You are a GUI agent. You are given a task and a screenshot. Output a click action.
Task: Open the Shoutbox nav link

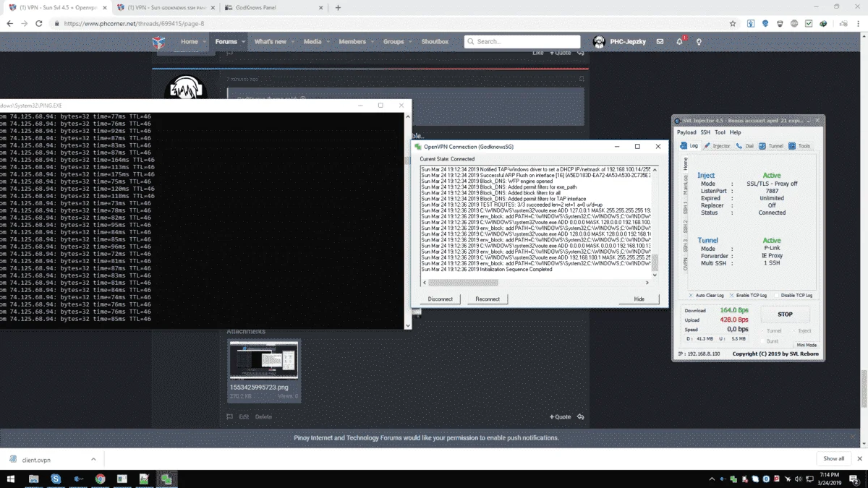click(435, 42)
